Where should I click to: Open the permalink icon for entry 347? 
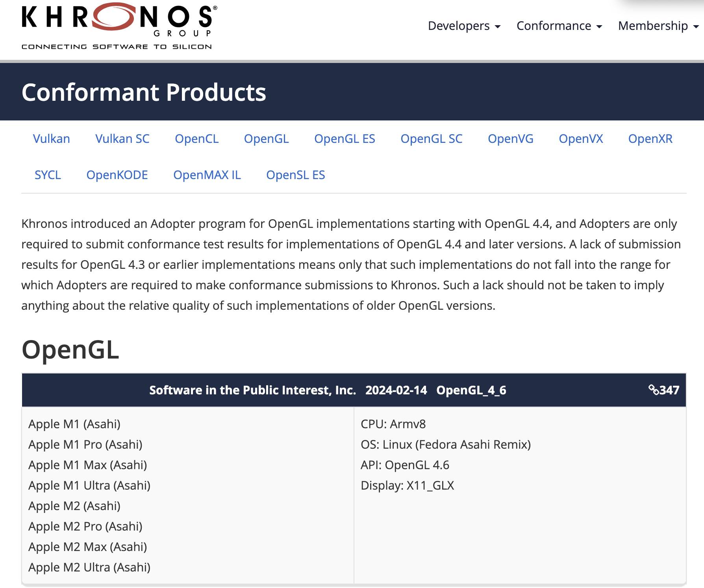pyautogui.click(x=654, y=390)
